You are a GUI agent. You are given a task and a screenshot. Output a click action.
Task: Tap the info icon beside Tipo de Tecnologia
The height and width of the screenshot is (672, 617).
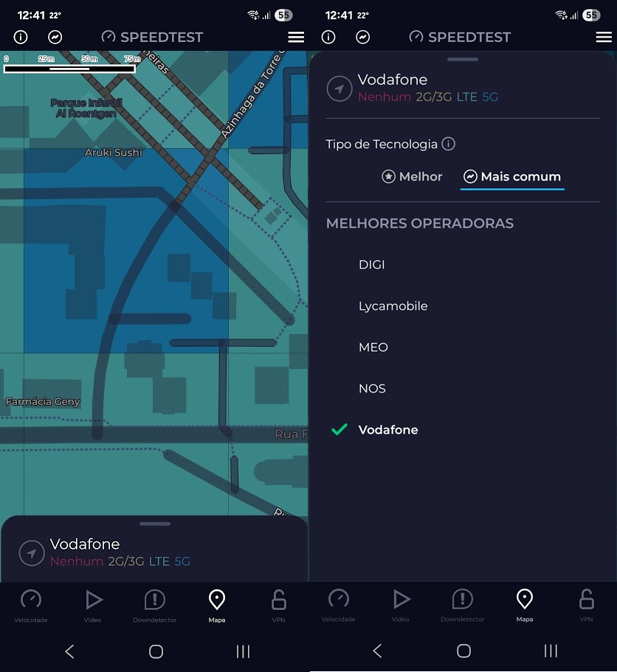(x=448, y=145)
